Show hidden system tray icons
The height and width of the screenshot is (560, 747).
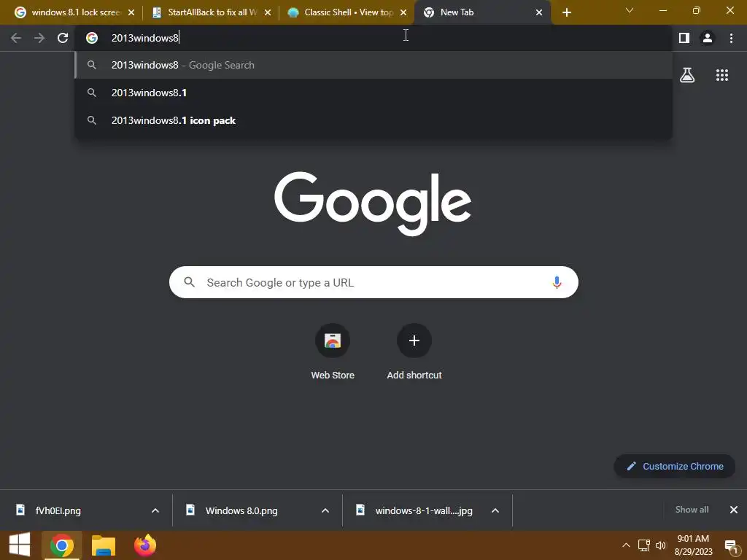pos(626,545)
